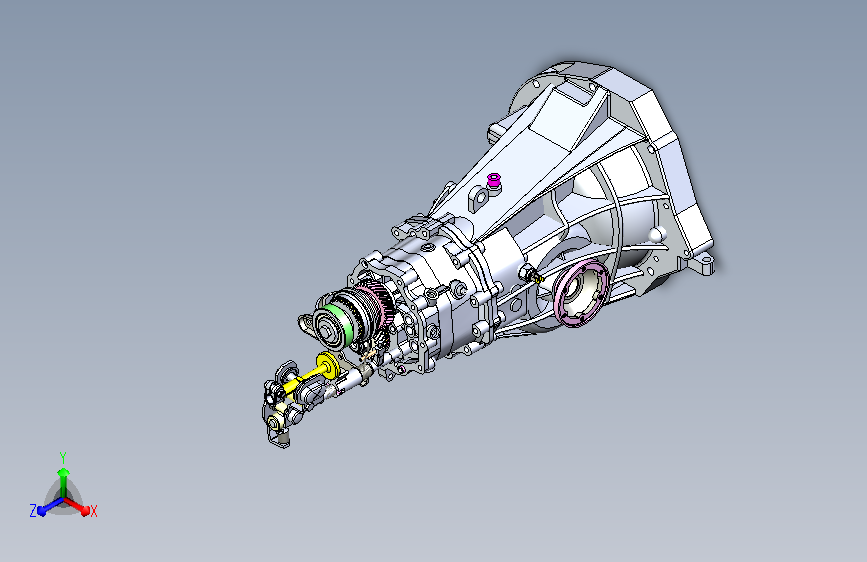The height and width of the screenshot is (562, 867).
Task: Click the red X axis arrow of triad
Action: tap(77, 506)
